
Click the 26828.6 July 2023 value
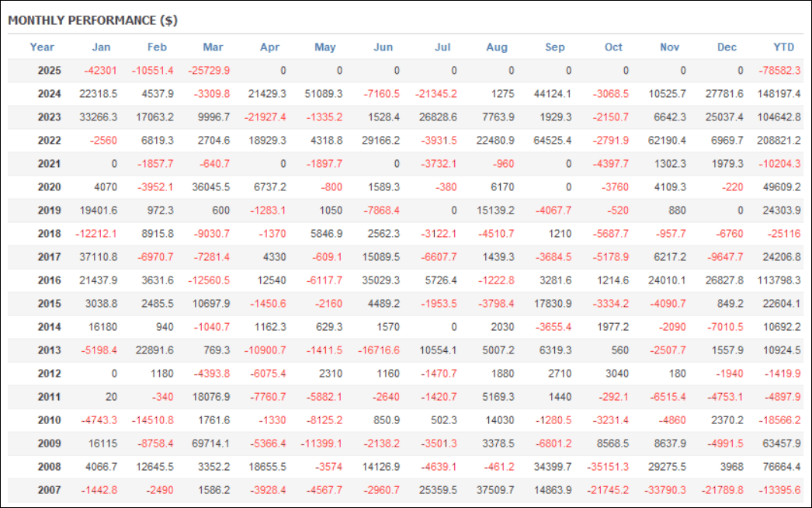pos(438,117)
